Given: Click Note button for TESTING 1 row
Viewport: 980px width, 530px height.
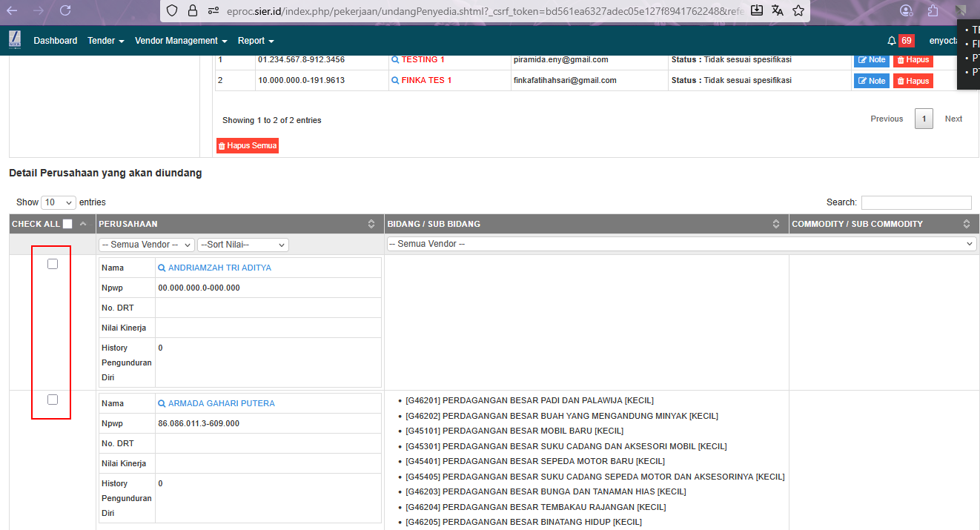Looking at the screenshot, I should pos(872,60).
